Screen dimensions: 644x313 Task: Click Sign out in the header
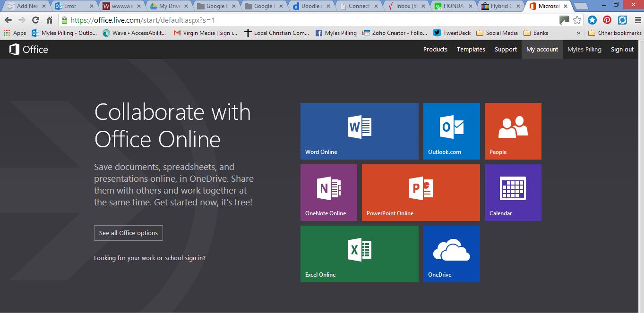click(x=622, y=50)
